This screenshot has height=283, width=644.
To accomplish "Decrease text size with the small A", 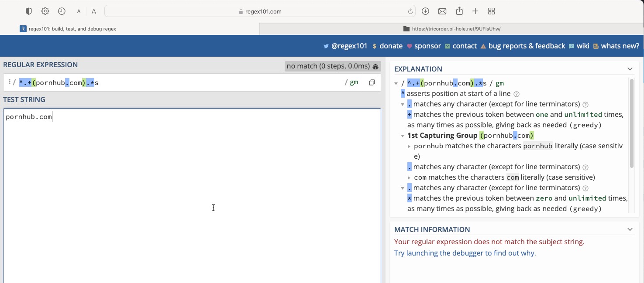I will click(79, 12).
